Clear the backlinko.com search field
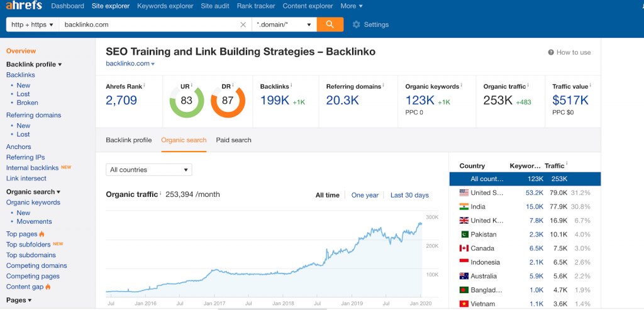This screenshot has height=310, width=644. tap(243, 25)
